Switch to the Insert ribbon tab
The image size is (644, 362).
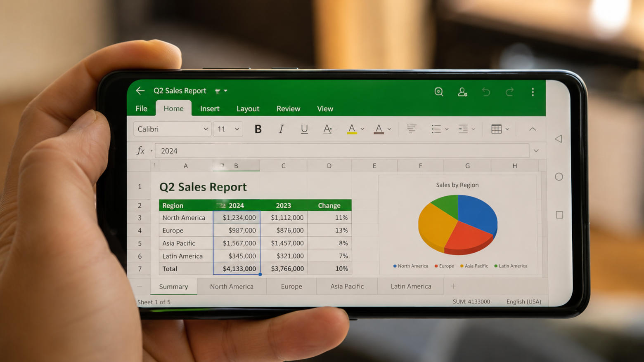[x=210, y=108]
